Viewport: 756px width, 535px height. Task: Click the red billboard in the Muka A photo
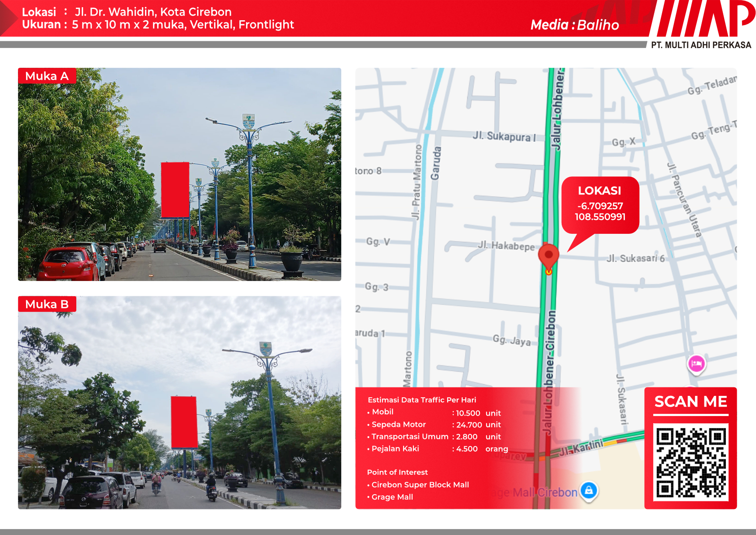tap(175, 190)
